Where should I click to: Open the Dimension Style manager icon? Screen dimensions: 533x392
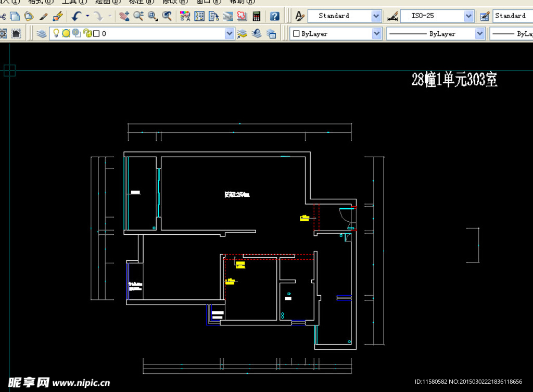tap(392, 16)
